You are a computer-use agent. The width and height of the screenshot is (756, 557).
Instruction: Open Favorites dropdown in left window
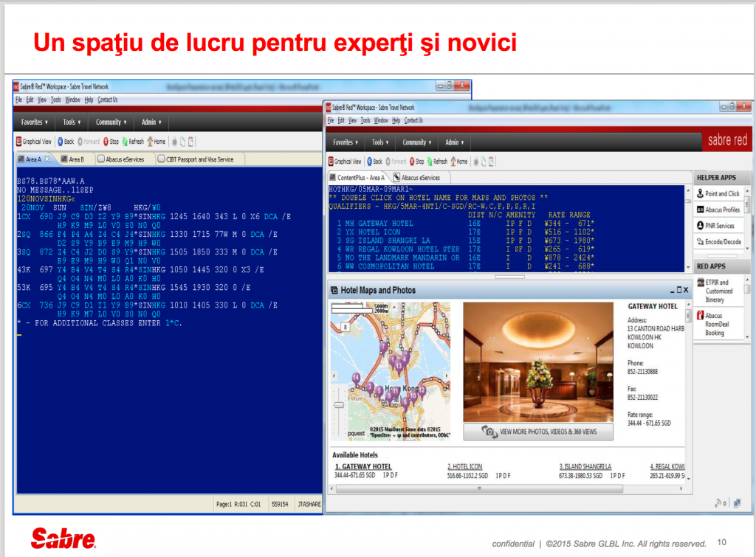35,122
